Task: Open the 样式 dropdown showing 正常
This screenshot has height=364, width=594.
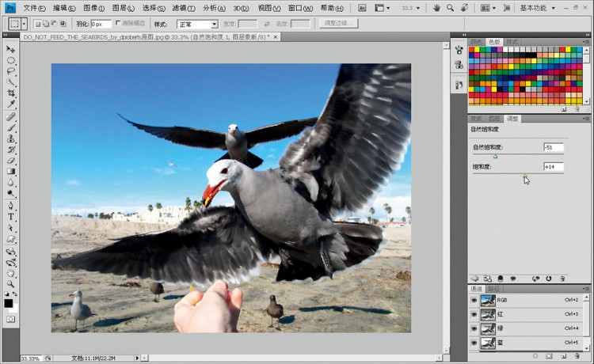Action: tap(197, 25)
